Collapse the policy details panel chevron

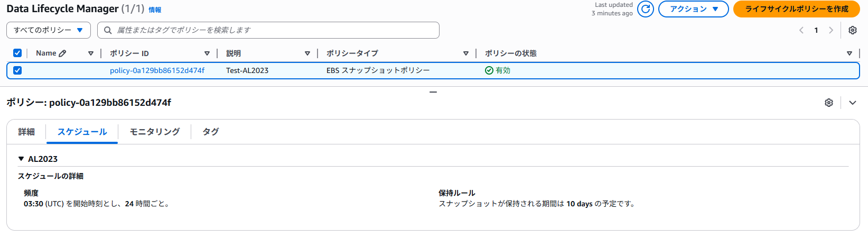[853, 103]
